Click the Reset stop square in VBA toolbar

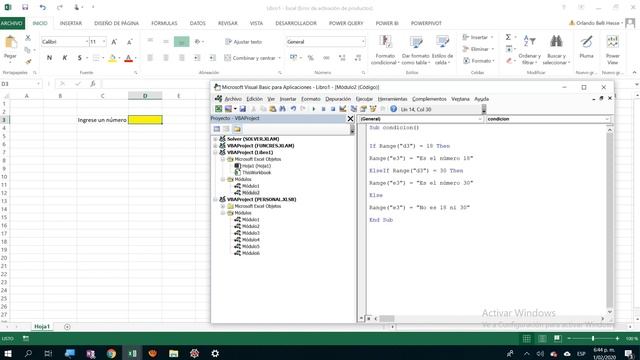[333, 109]
